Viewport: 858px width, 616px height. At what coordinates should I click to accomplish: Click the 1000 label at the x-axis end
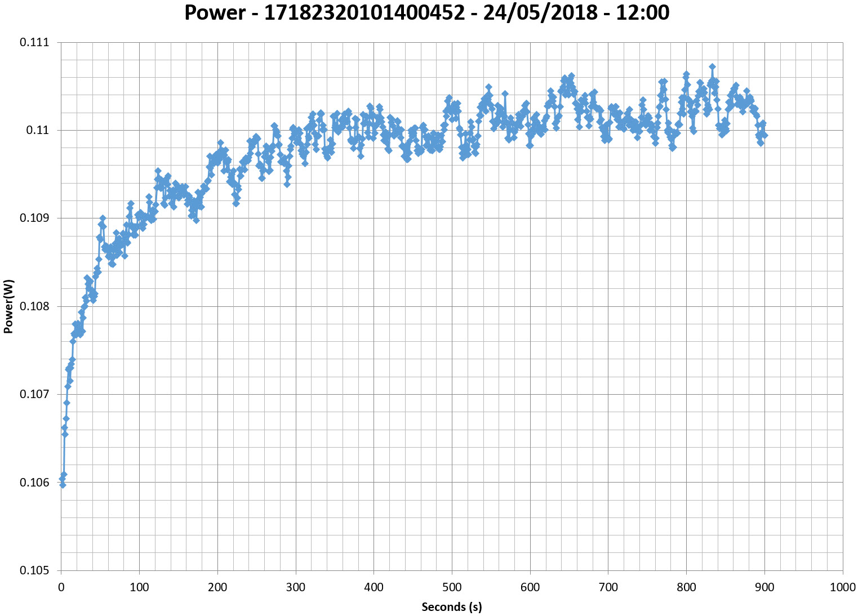[x=842, y=587]
